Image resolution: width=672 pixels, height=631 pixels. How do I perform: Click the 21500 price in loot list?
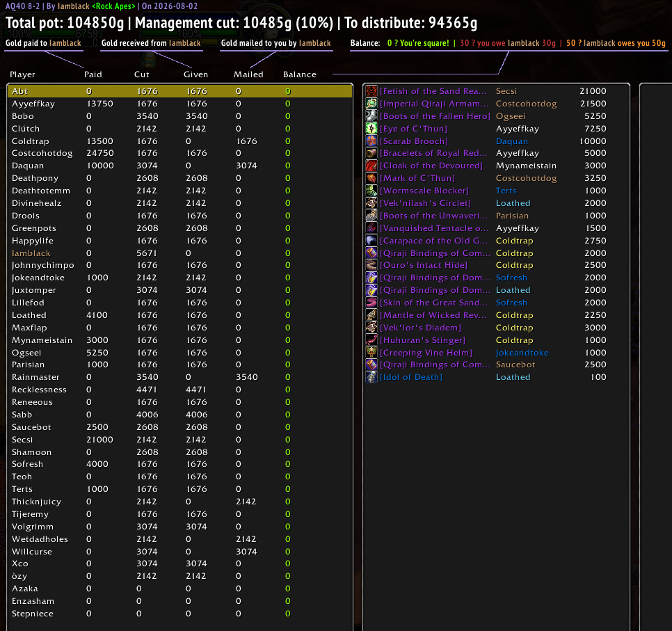(x=593, y=103)
